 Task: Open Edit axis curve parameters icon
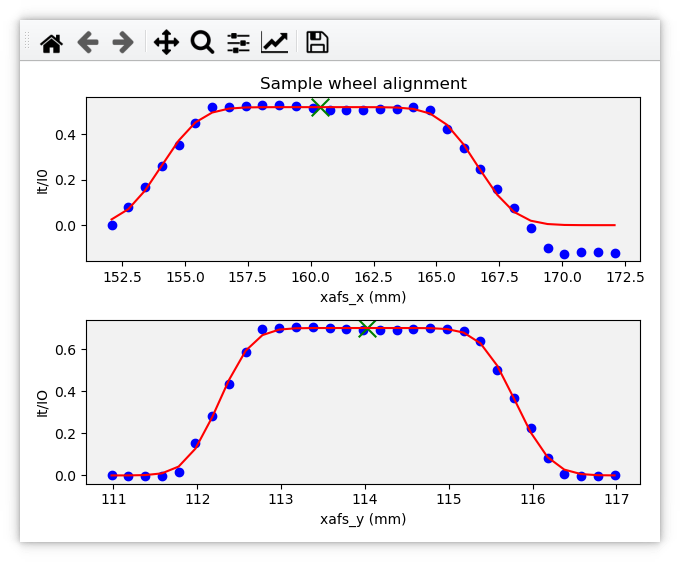point(275,42)
